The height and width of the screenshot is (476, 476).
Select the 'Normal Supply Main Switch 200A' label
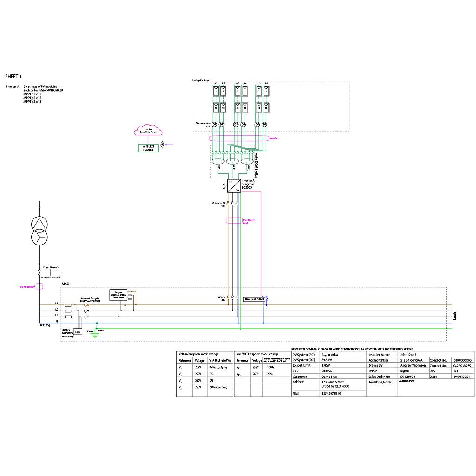pos(91,300)
